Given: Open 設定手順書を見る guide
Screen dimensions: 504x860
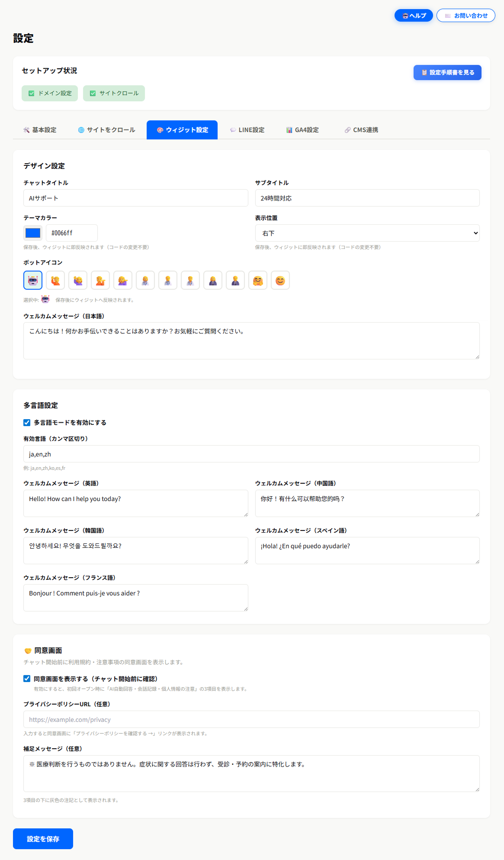Looking at the screenshot, I should pyautogui.click(x=447, y=72).
